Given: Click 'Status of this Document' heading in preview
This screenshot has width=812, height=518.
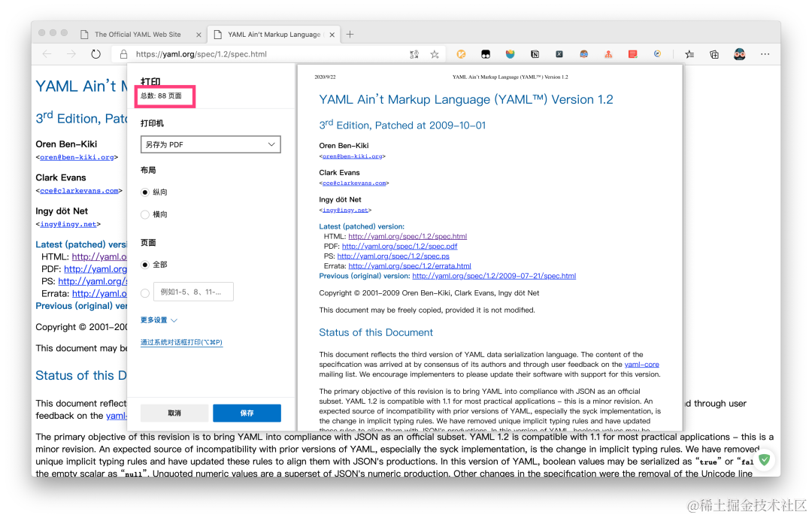Looking at the screenshot, I should (376, 332).
